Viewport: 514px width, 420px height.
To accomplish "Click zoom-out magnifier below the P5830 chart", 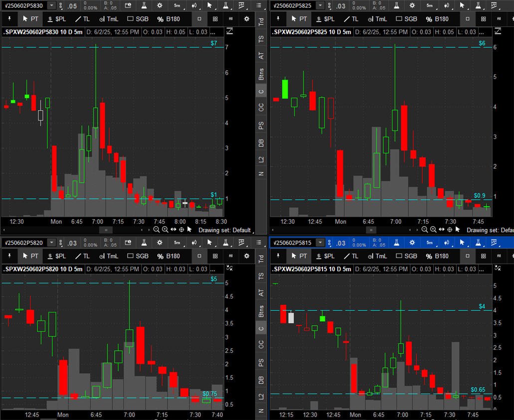I will click(157, 230).
